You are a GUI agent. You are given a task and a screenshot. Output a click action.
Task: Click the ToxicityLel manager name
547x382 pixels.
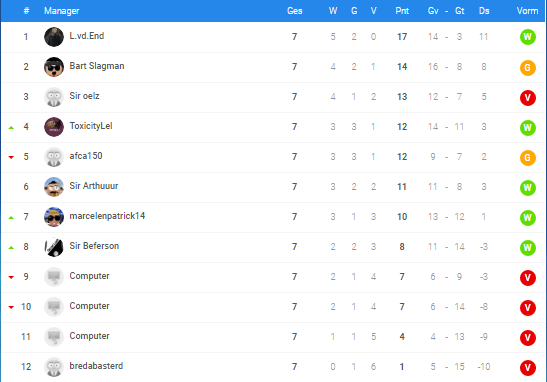[91, 126]
